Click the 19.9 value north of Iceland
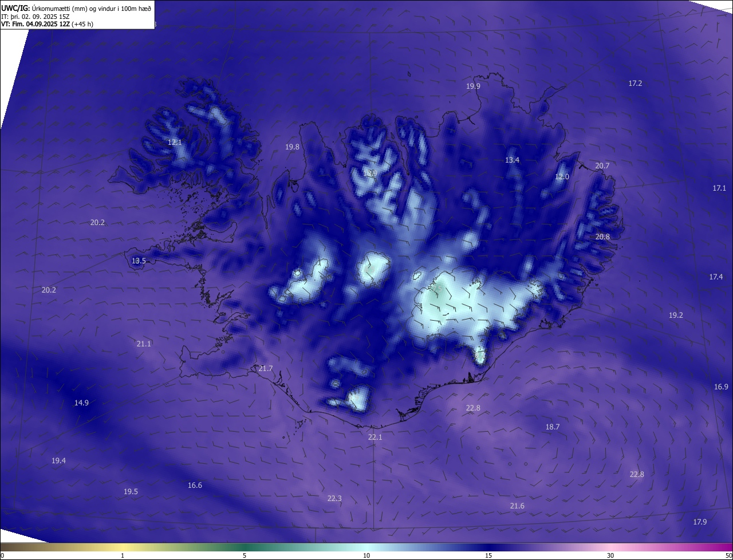The width and height of the screenshot is (733, 560). (x=473, y=86)
